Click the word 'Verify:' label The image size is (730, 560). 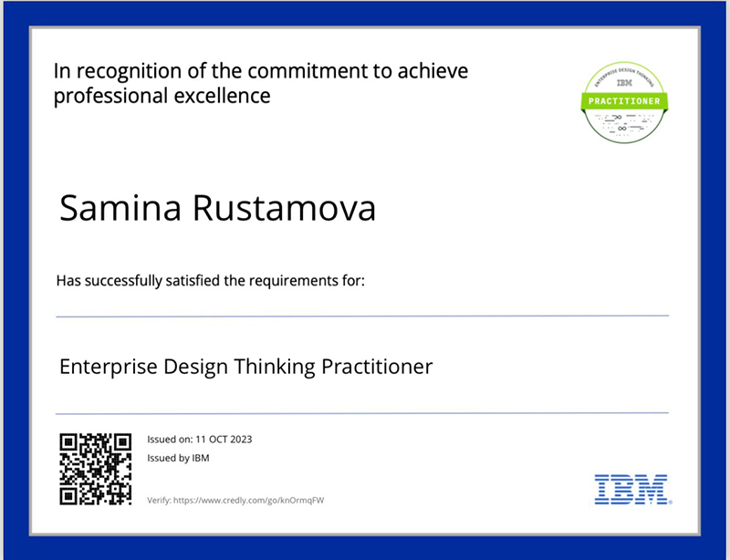tap(159, 501)
